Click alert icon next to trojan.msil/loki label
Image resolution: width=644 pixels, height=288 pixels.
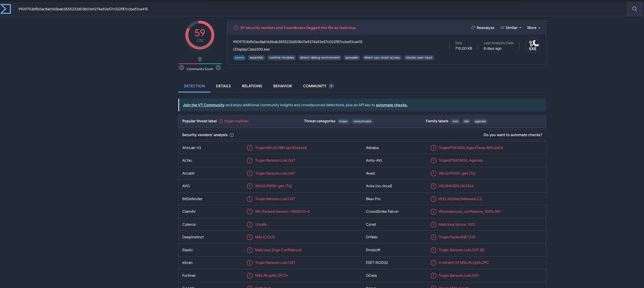221,121
